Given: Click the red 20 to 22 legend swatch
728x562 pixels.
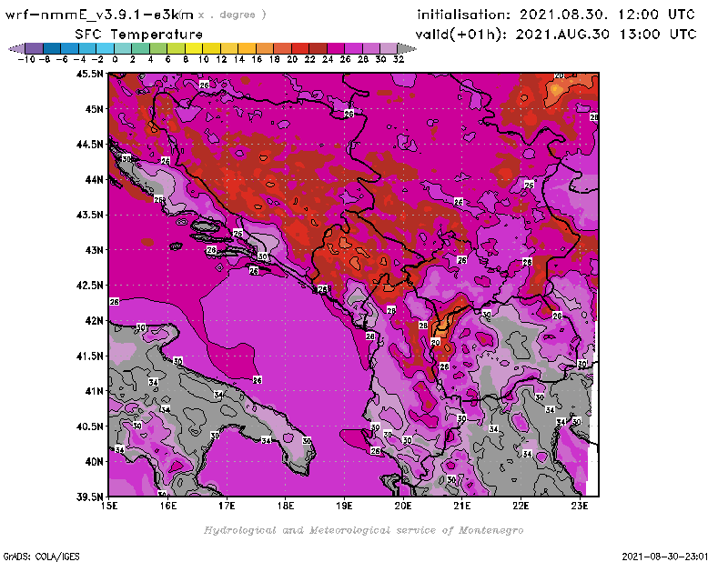Looking at the screenshot, I should pos(300,48).
